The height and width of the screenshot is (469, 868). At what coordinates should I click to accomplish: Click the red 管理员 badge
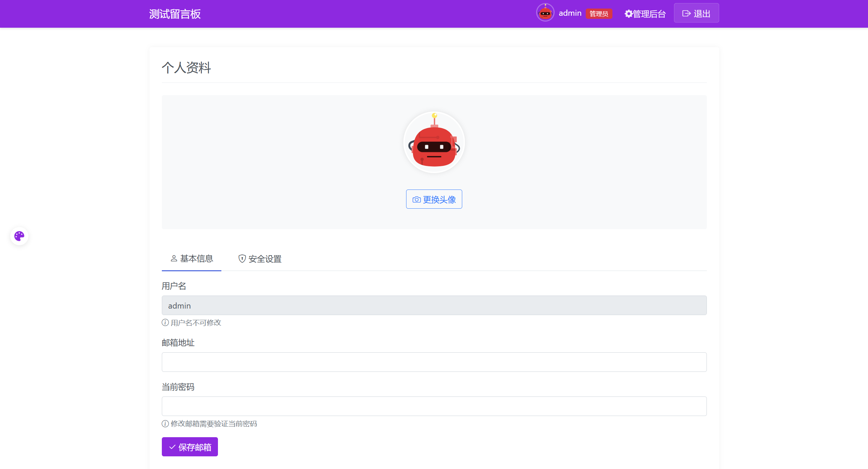click(599, 14)
